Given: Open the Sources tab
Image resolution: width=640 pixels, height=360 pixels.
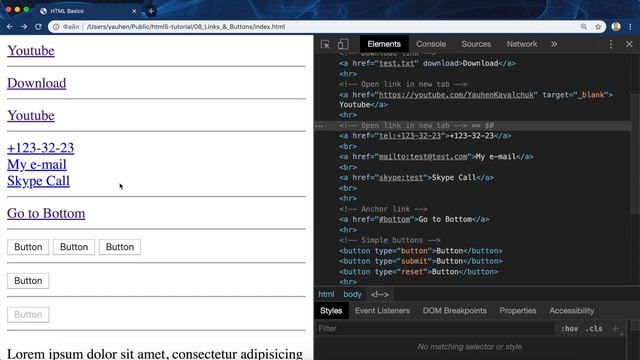Looking at the screenshot, I should (x=476, y=44).
